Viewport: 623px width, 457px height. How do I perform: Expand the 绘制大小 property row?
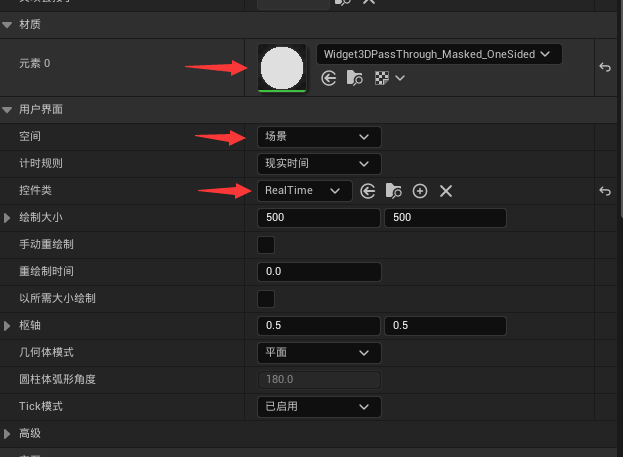click(x=7, y=218)
